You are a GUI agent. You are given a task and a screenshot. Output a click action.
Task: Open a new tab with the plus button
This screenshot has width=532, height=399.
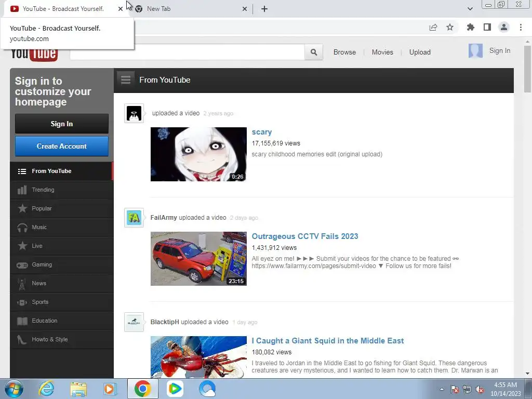point(264,9)
